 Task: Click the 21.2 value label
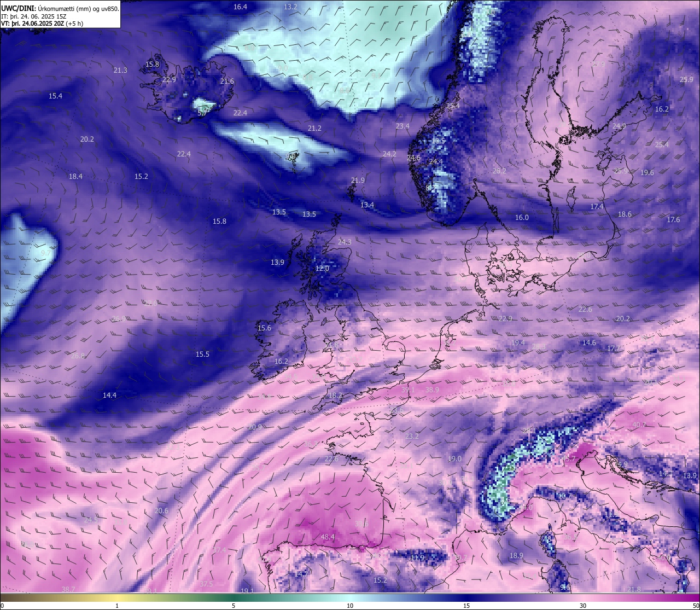pos(314,128)
